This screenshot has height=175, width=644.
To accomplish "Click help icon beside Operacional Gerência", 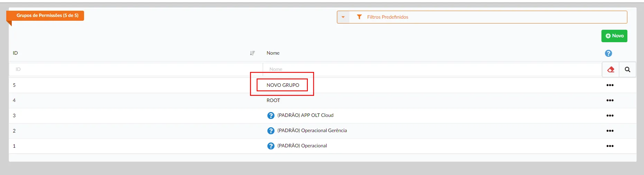I will point(271,131).
